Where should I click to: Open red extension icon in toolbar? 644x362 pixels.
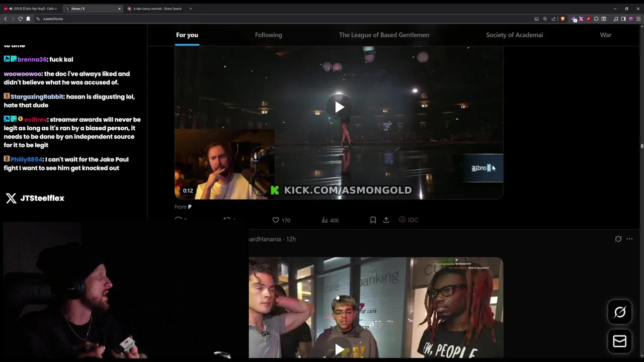[589, 19]
